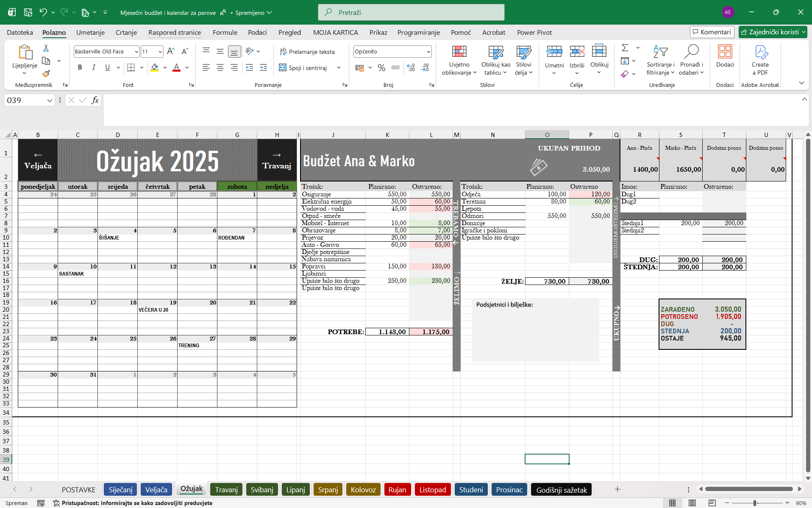Viewport: 812px width, 508px height.
Task: Click Veljača previous month button
Action: pyautogui.click(x=38, y=160)
